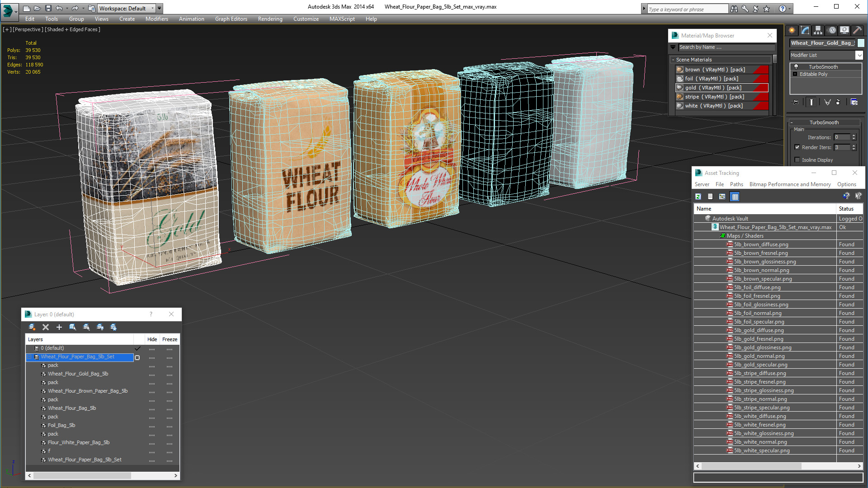868x488 pixels.
Task: Open Material/Map Browser options arrow
Action: pyautogui.click(x=673, y=47)
